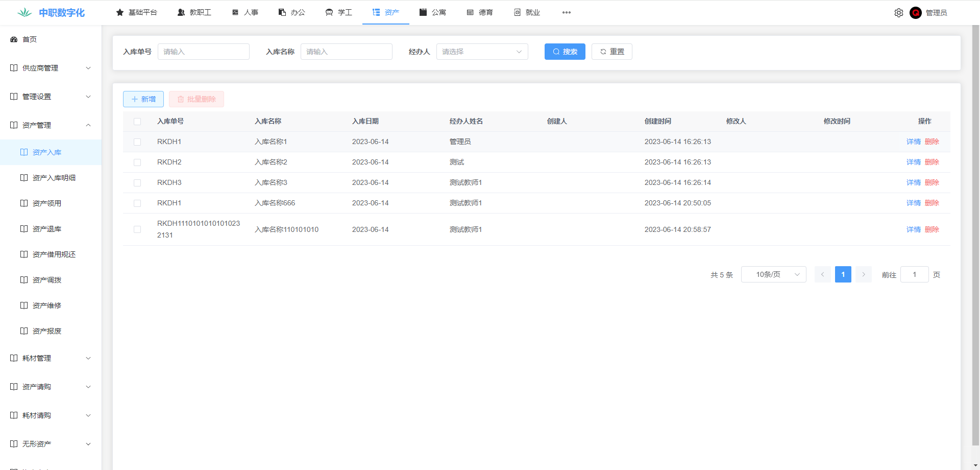
Task: Click the settings gear icon
Action: 898,13
